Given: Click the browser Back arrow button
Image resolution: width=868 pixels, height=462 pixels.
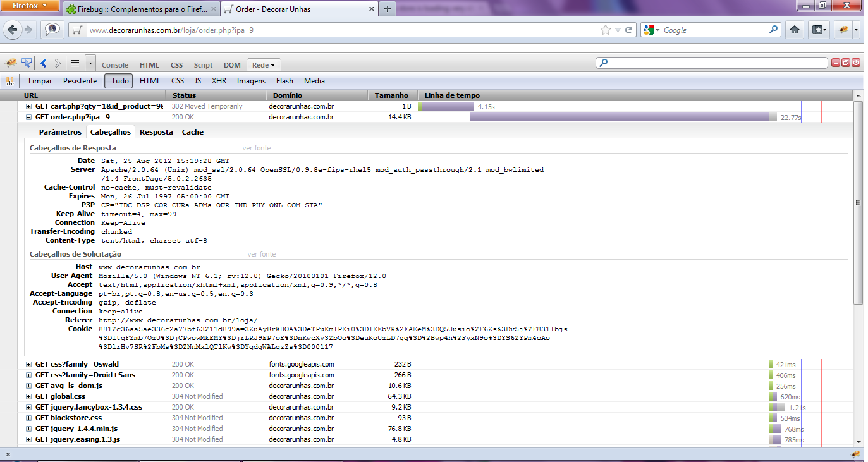Looking at the screenshot, I should coord(13,30).
